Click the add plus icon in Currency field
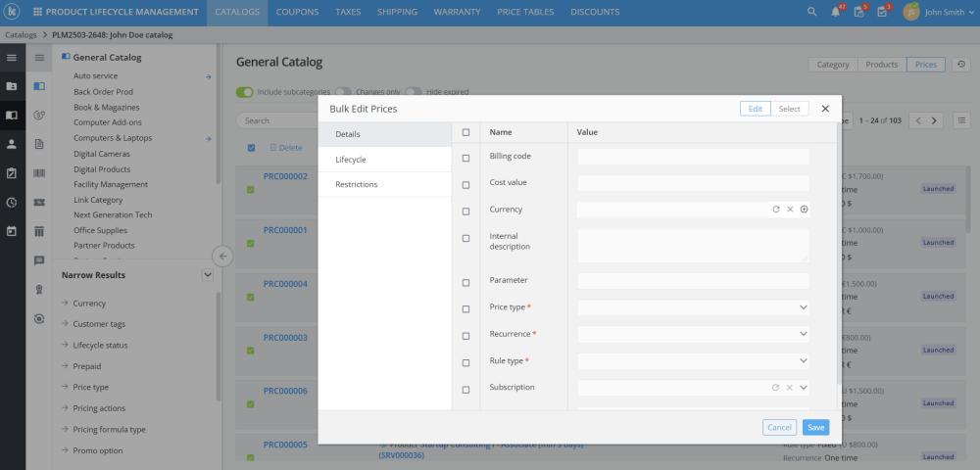980x470 pixels. click(804, 210)
